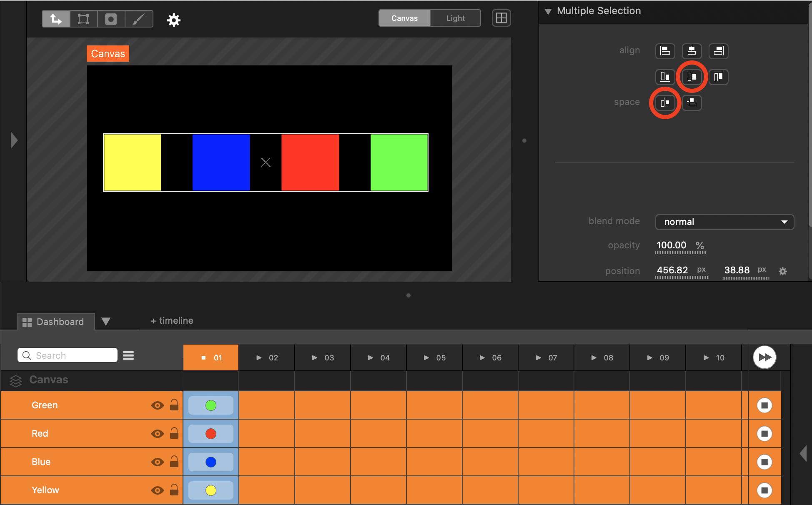This screenshot has width=812, height=505.
Task: Select the paintbrush tool
Action: (138, 19)
